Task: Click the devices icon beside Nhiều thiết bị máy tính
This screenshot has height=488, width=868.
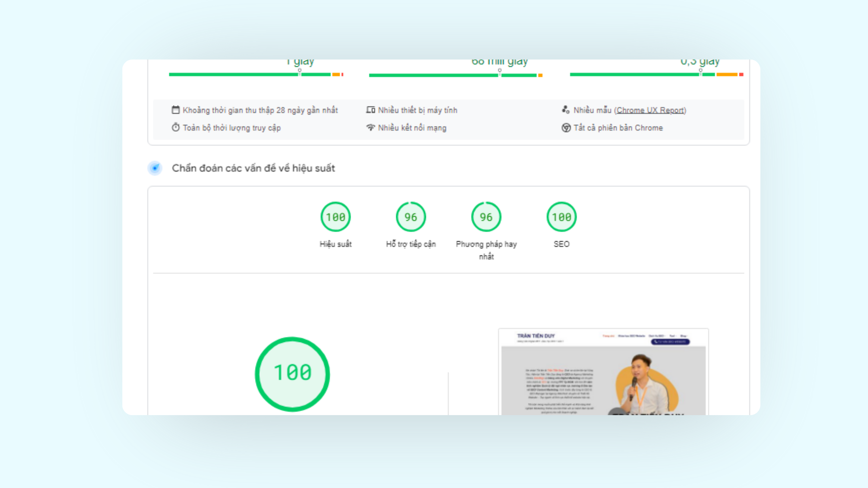Action: pyautogui.click(x=370, y=110)
